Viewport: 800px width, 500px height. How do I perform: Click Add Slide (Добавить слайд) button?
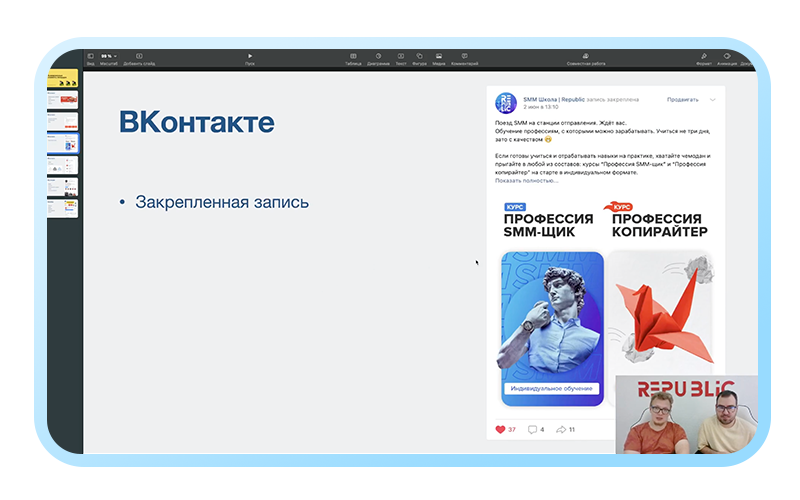tap(139, 59)
